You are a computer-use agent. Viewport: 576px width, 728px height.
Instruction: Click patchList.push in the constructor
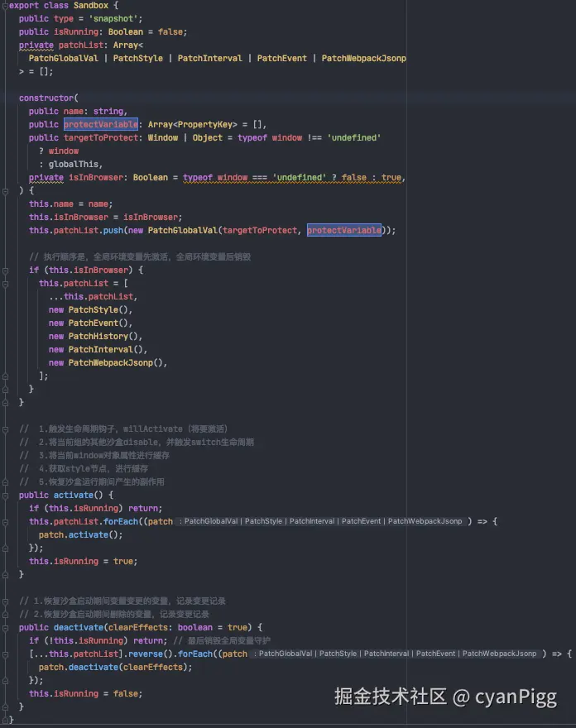point(89,230)
